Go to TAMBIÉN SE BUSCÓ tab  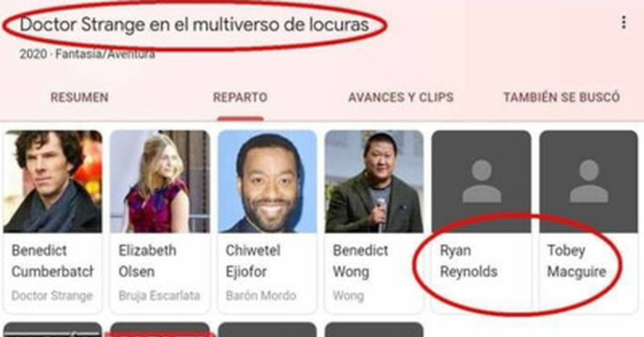pyautogui.click(x=562, y=97)
